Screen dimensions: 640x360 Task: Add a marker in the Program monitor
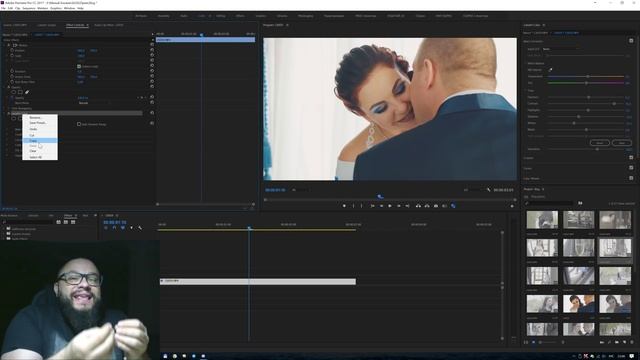344,206
